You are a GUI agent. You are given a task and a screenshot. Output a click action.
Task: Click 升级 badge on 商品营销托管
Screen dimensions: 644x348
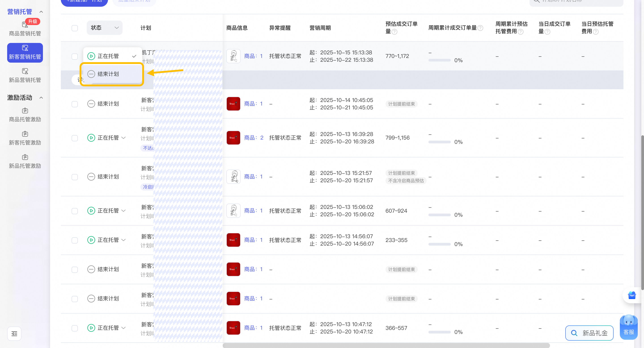(32, 21)
